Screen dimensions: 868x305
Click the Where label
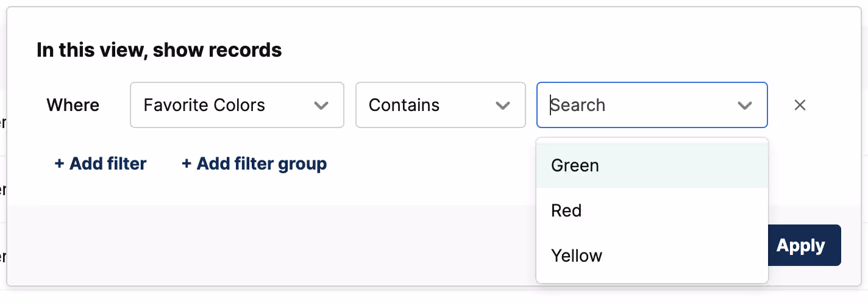(73, 105)
